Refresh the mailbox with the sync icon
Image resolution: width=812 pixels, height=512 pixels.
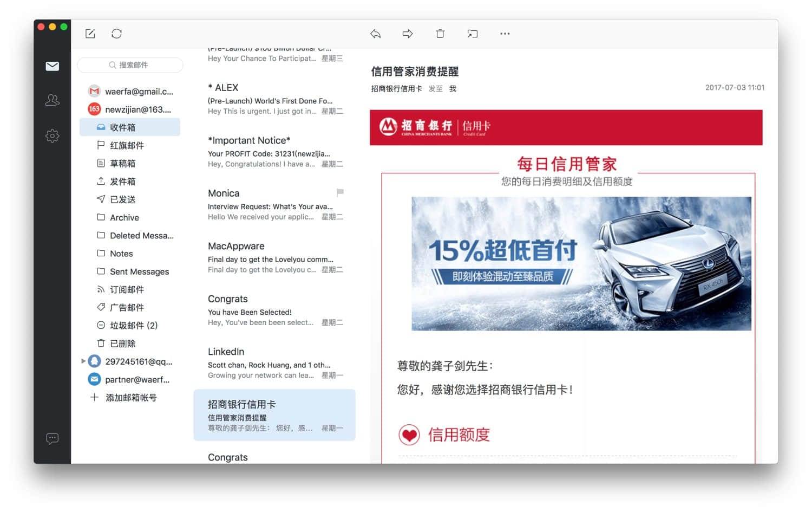click(x=116, y=34)
